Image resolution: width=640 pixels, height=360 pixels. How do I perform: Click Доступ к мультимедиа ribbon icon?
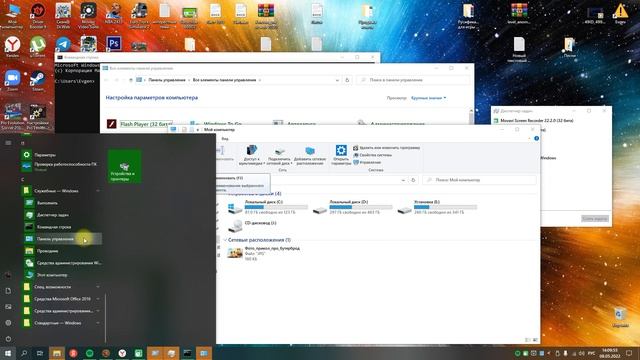coord(251,155)
